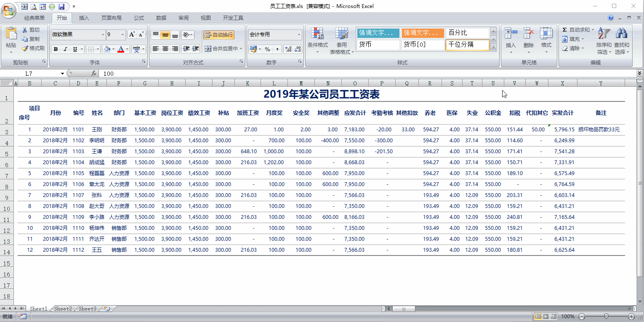Open the Insert (插入) ribbon tab

(84, 18)
